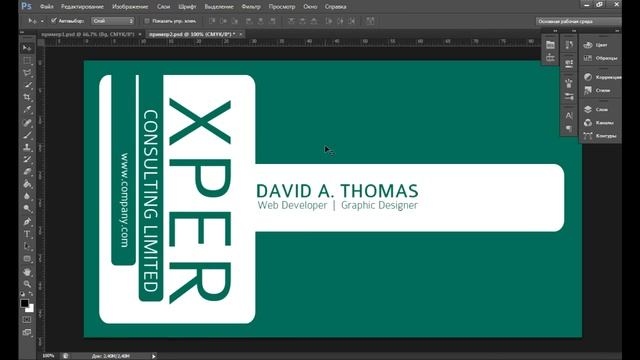
Task: Click the zoom percentage field in status bar
Action: point(48,356)
